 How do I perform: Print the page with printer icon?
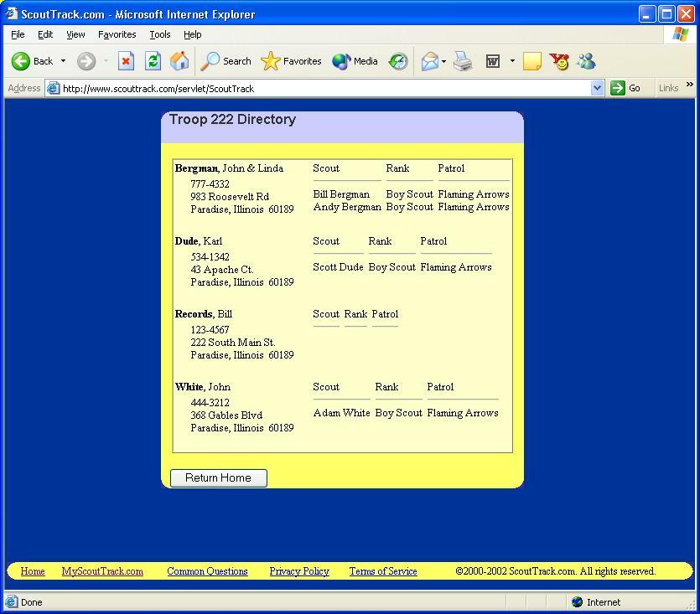[x=463, y=61]
